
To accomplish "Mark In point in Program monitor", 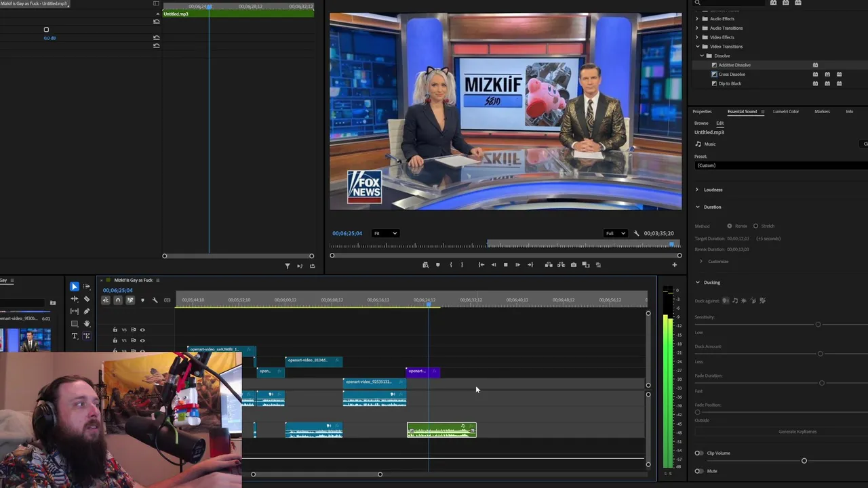I will tap(450, 265).
